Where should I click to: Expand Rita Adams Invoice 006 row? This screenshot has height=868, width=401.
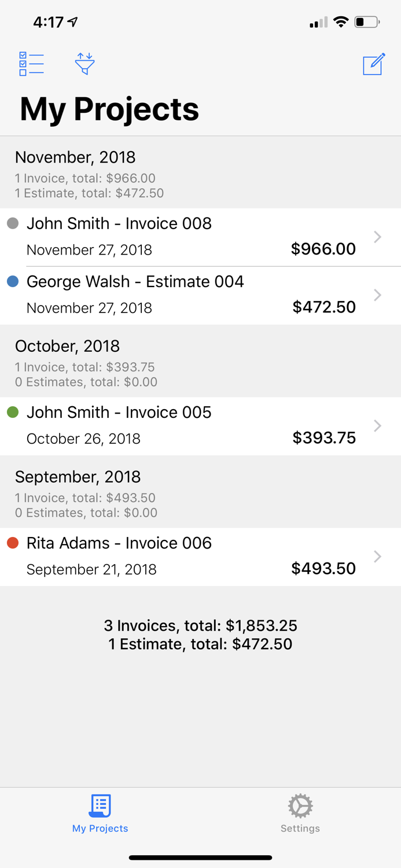(377, 556)
